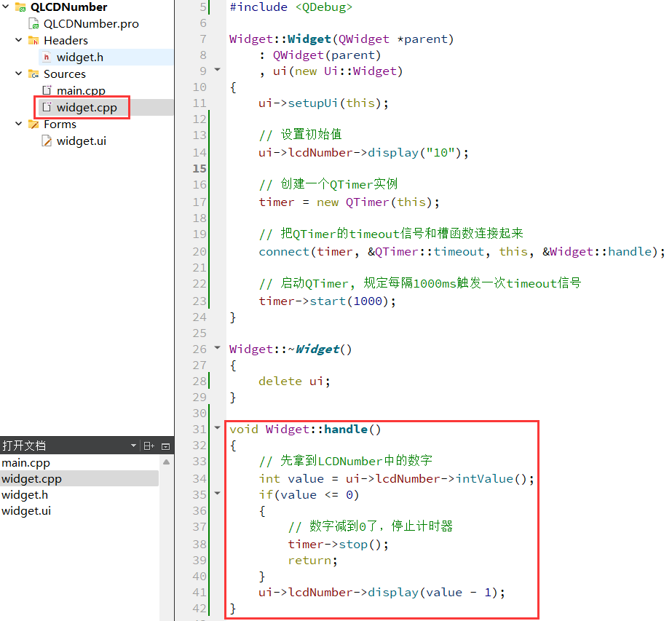The height and width of the screenshot is (621, 672).
Task: Click the 'new QTimer(this)' statement
Action: 378,202
